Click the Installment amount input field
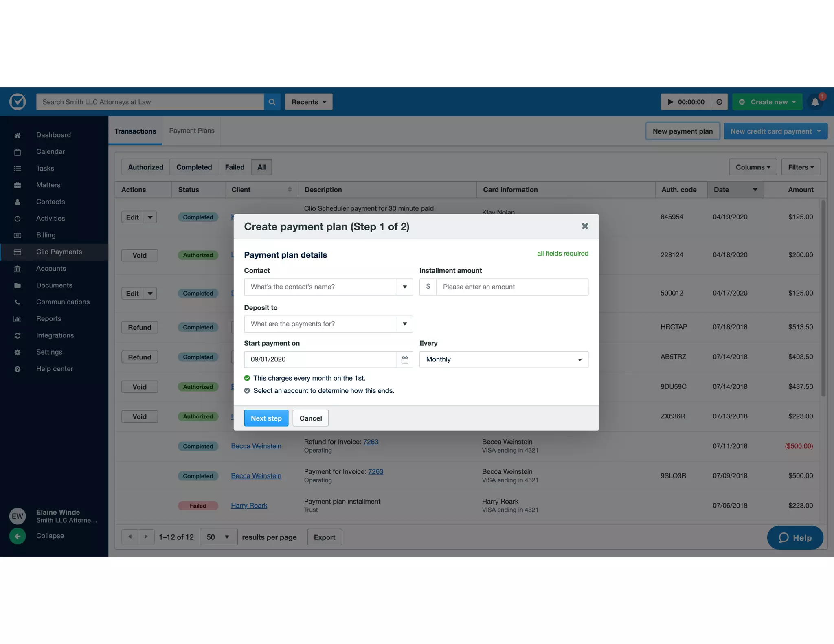Screen dimensions: 834x644 511,287
